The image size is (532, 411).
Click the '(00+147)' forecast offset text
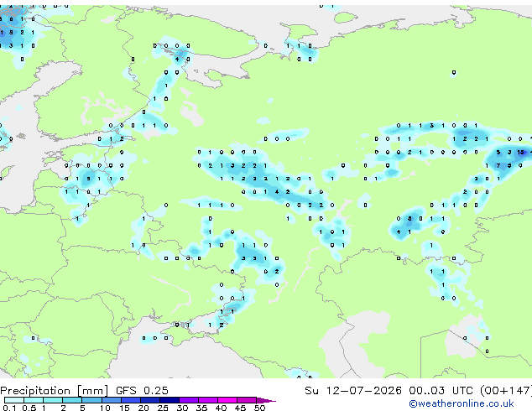coord(505,391)
